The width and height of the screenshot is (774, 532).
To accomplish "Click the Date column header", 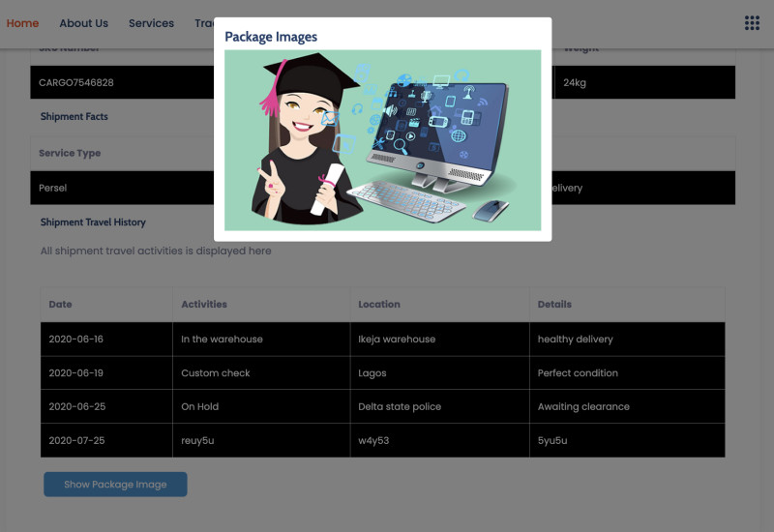I will 60,305.
